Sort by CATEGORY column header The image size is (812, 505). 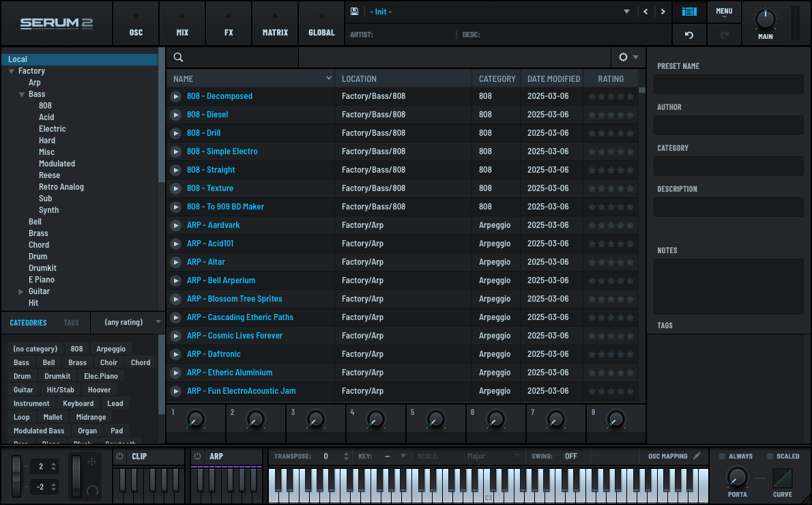[497, 78]
